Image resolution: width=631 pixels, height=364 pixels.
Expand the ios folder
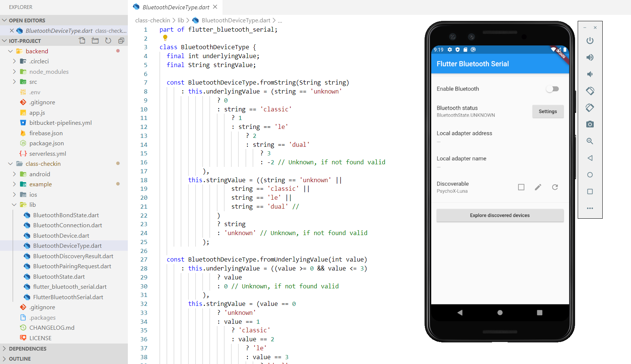click(x=15, y=194)
